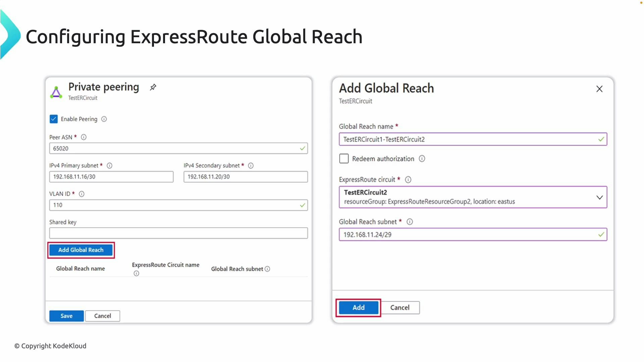Click the Peer ASN info icon

tap(84, 137)
